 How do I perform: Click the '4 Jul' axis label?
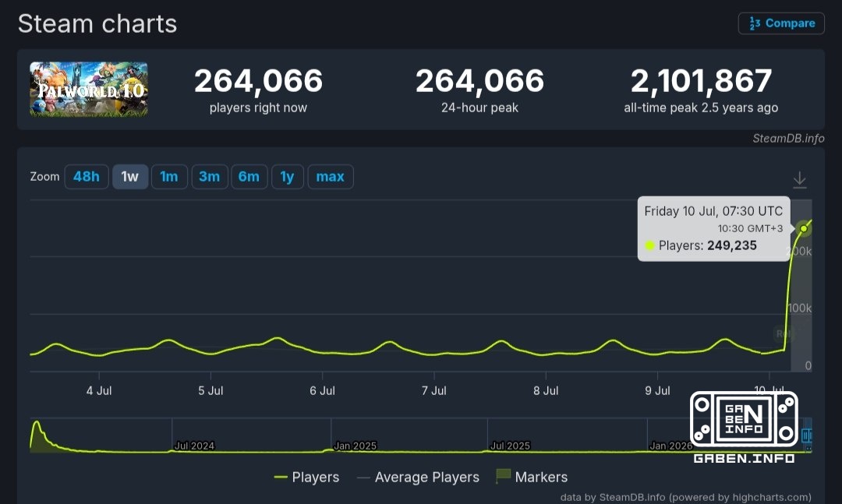tap(99, 391)
